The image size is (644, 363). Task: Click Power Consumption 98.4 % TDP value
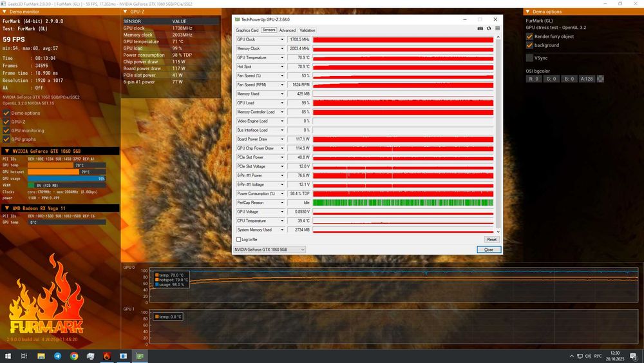click(299, 193)
